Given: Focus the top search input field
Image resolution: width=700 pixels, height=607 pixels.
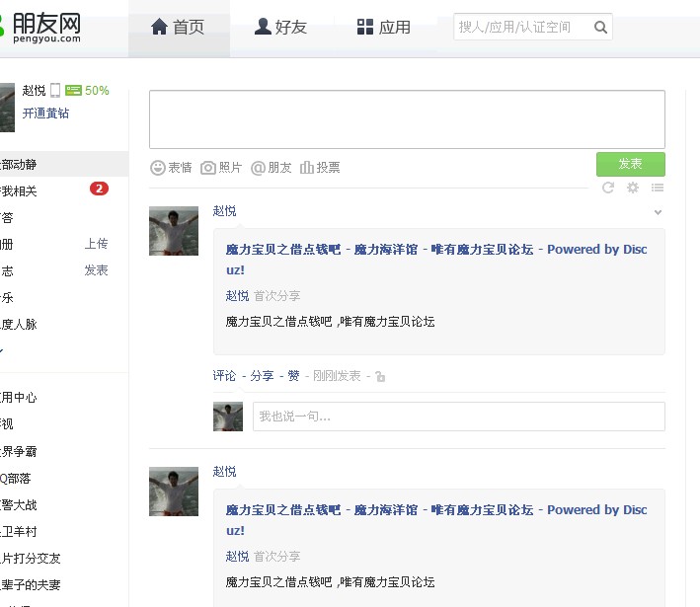Looking at the screenshot, I should 521,28.
